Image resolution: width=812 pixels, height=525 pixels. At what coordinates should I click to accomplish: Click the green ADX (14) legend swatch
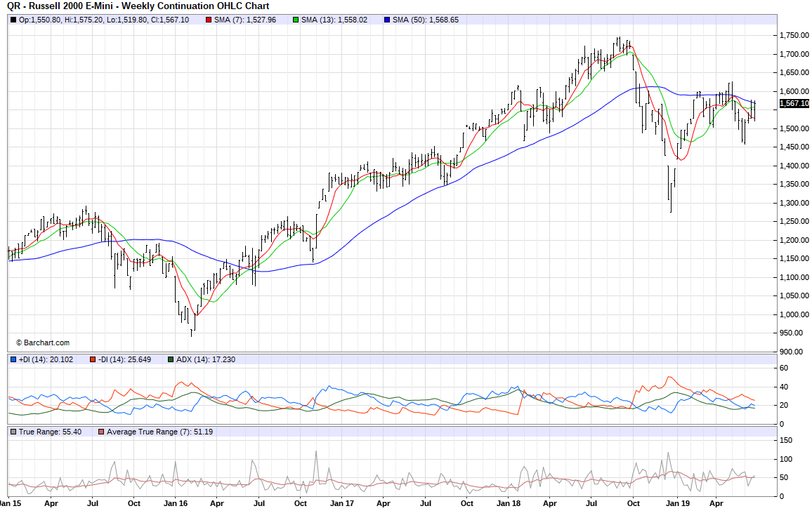(x=170, y=359)
